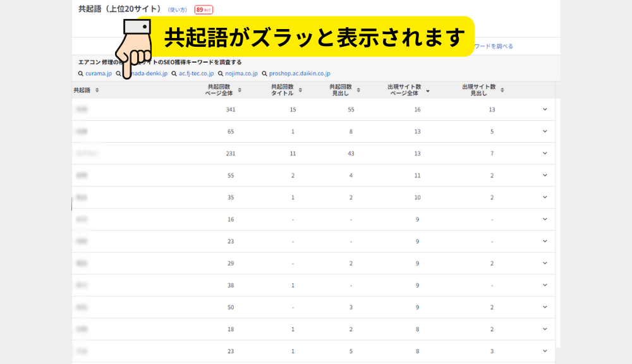Click the 共起回数 ページ全体 header text
Screen dimensions: 632x364
click(219, 90)
